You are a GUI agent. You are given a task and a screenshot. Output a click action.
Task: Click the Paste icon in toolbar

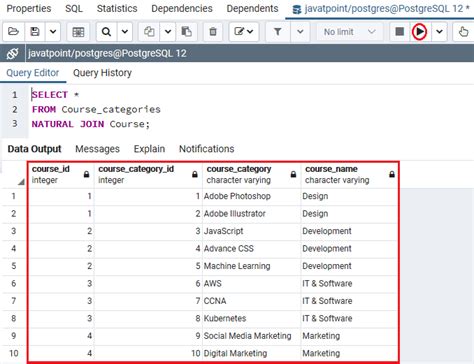click(186, 32)
